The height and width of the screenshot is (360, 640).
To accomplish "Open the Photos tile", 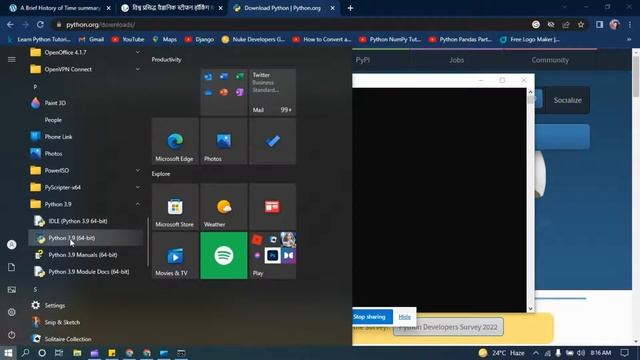I will [x=224, y=141].
